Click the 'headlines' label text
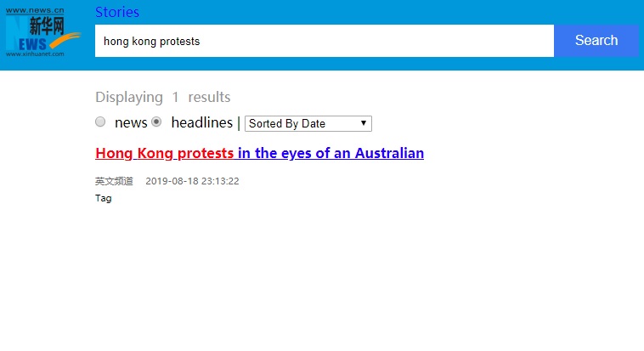The image size is (644, 351). [x=202, y=122]
